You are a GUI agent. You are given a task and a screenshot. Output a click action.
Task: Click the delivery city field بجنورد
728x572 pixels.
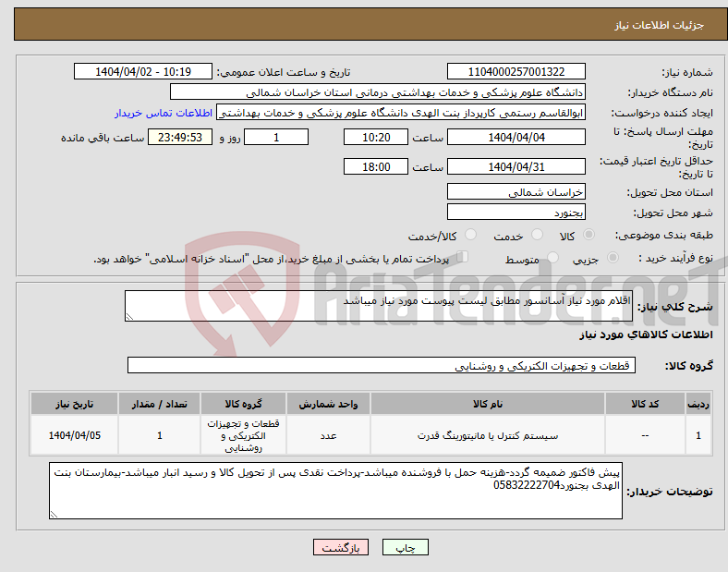(516, 213)
